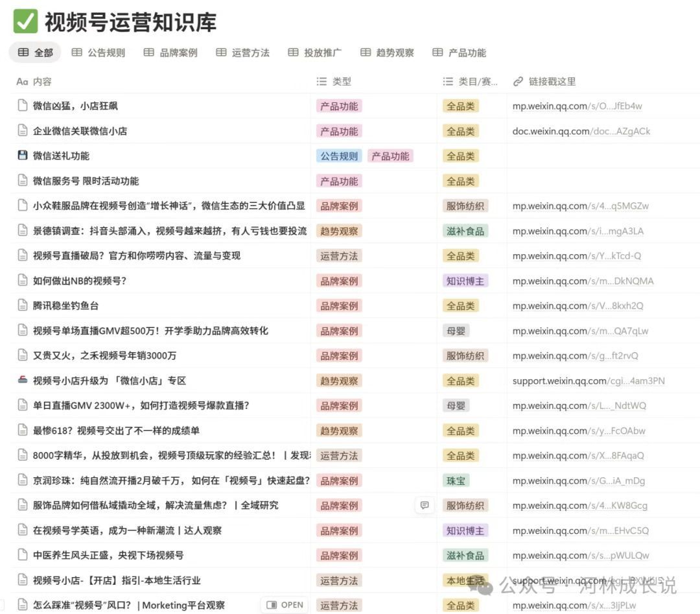Image resolution: width=700 pixels, height=614 pixels.
Task: Click page icon beside 企业微信关联微信小店
Action: pos(22,130)
